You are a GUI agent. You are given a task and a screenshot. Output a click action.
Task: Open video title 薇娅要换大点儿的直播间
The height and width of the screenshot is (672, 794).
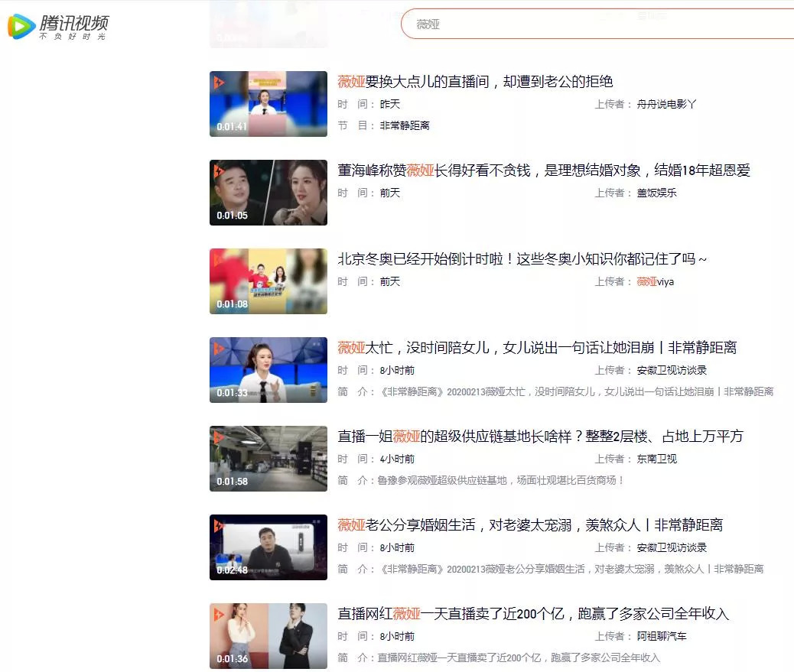coord(475,82)
